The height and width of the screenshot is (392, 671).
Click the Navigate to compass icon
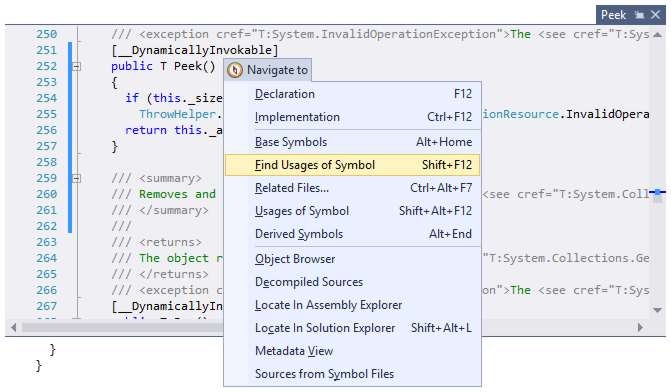tap(235, 70)
